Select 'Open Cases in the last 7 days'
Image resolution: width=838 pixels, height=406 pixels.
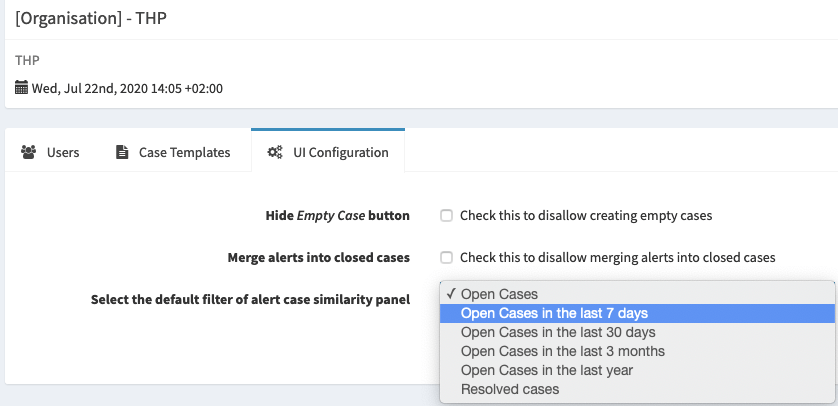(x=554, y=313)
